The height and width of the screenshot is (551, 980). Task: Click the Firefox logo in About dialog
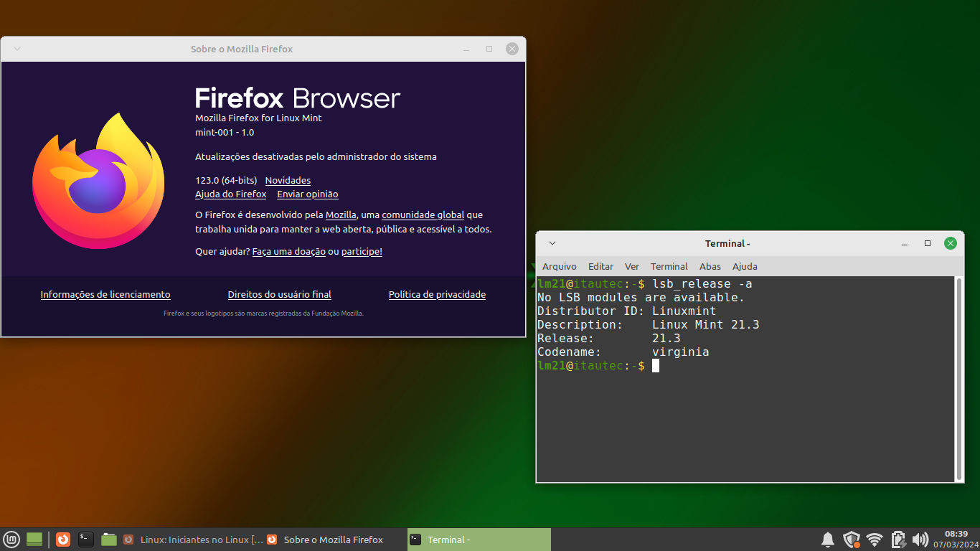(x=98, y=181)
